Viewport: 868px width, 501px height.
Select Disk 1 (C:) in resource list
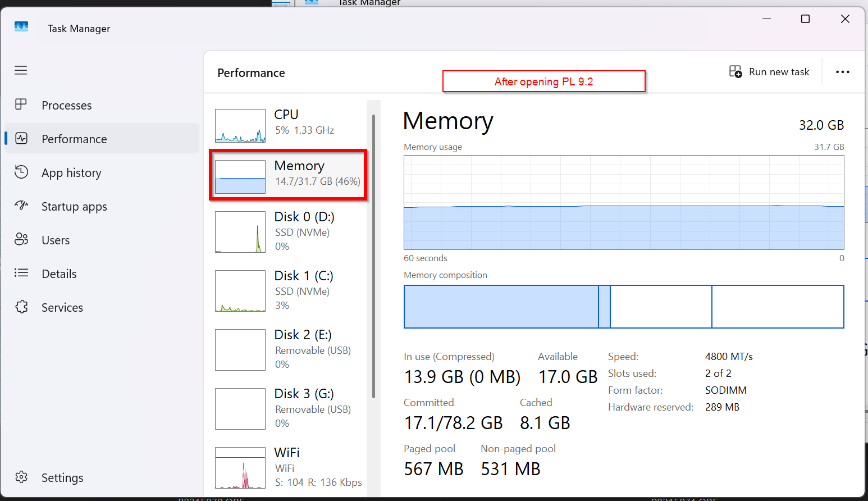(288, 290)
